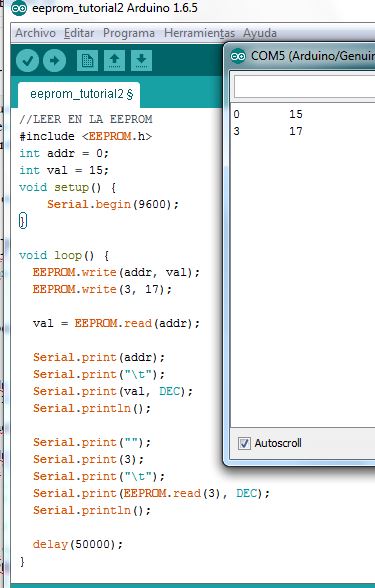Click the Serial.print(3); line

88,459
